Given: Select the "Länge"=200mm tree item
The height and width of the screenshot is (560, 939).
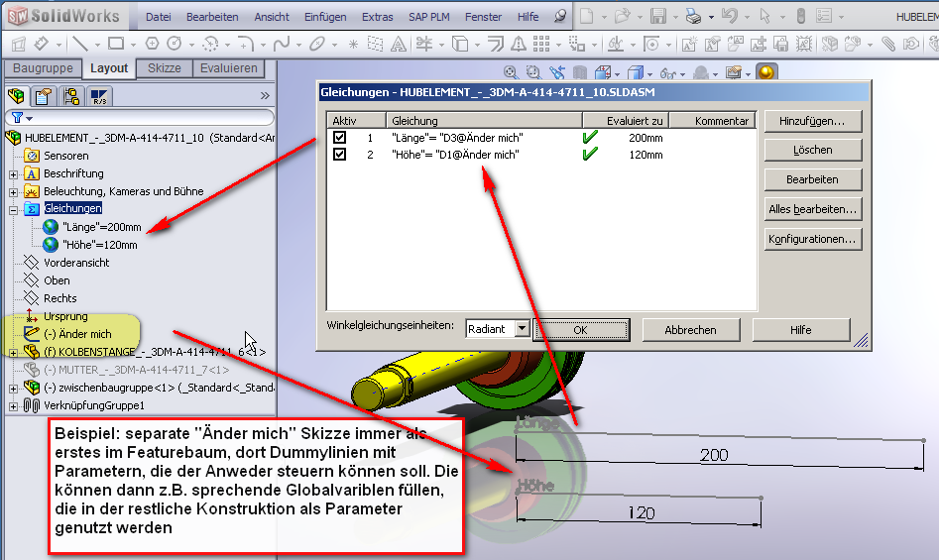Looking at the screenshot, I should tap(102, 227).
